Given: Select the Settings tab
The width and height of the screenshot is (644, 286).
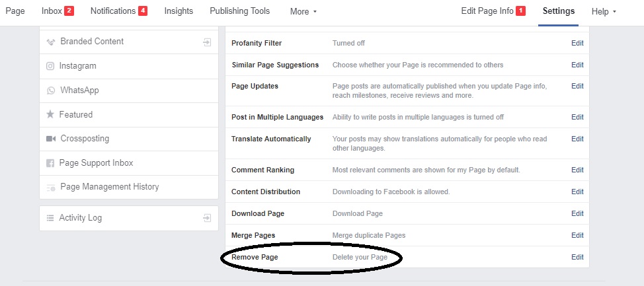Looking at the screenshot, I should pyautogui.click(x=559, y=11).
